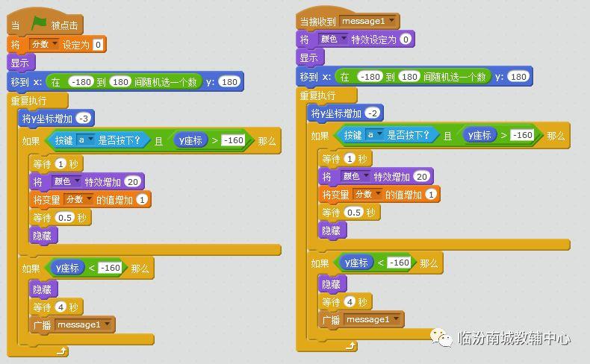Click the first 180 field in the left random block

pyautogui.click(x=120, y=82)
